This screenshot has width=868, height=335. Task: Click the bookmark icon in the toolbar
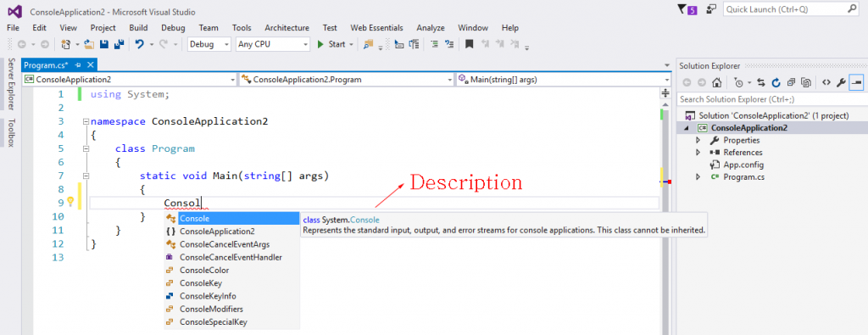469,44
